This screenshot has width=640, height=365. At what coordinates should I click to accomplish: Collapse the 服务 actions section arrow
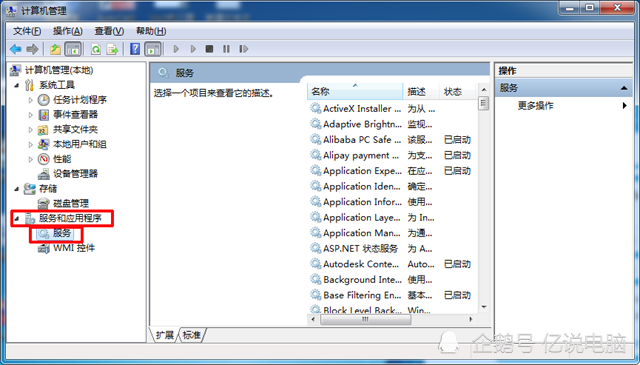point(624,88)
